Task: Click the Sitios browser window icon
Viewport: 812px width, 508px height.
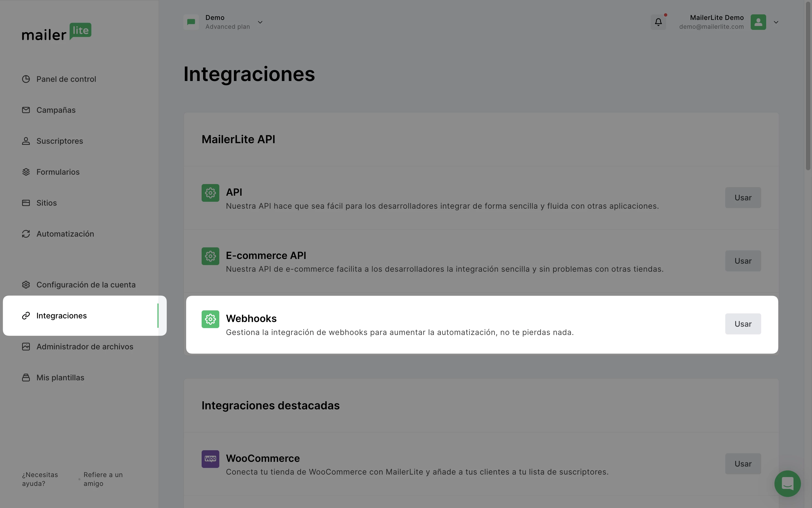Action: coord(26,203)
